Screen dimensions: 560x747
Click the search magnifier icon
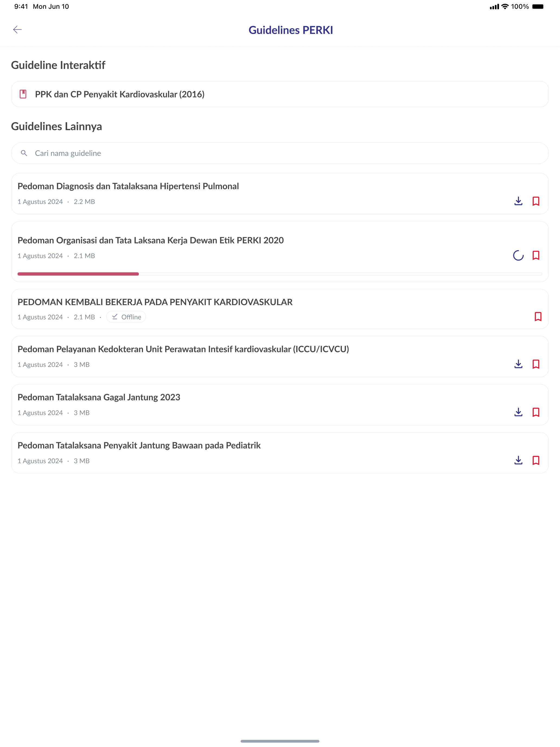[24, 153]
